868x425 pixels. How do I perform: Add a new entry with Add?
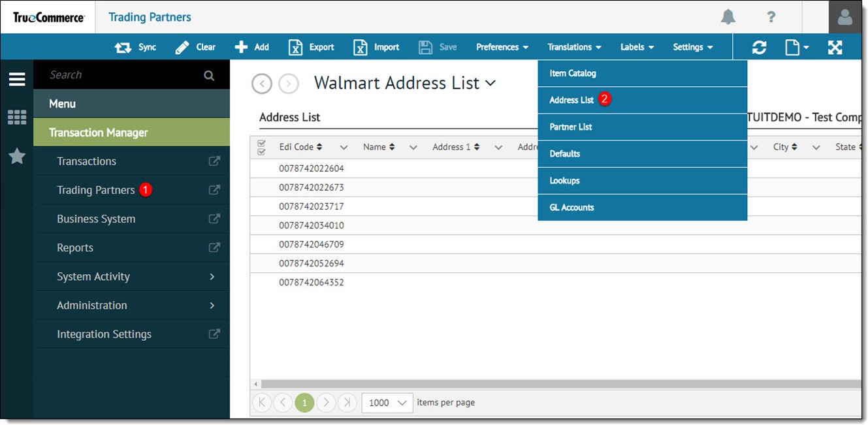click(252, 47)
